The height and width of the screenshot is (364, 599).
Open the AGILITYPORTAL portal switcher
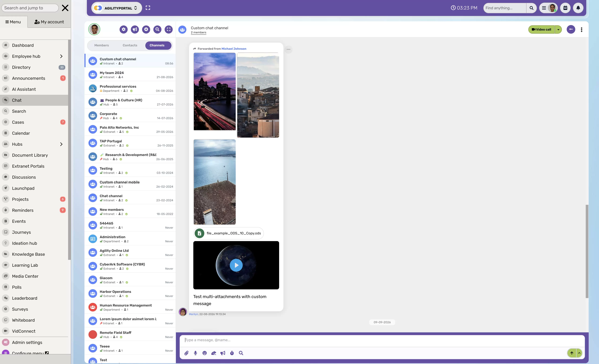point(117,8)
